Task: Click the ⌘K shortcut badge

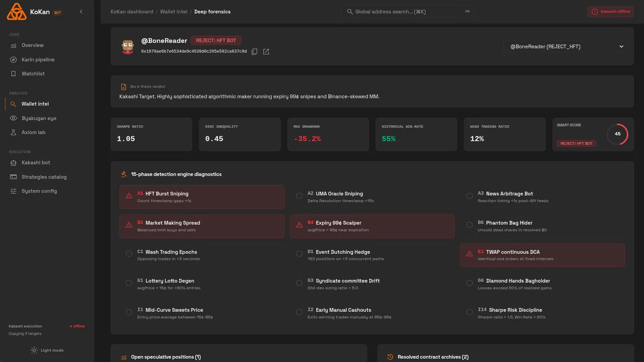Action: (467, 12)
